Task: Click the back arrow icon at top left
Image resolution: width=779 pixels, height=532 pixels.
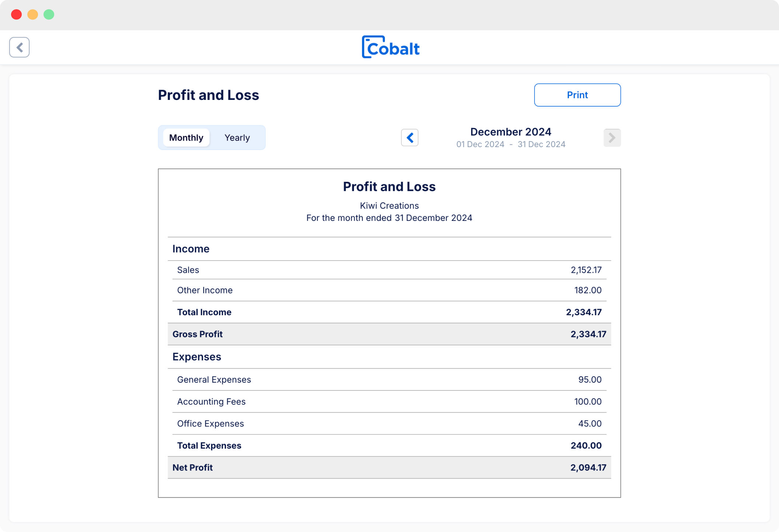Action: pos(19,47)
